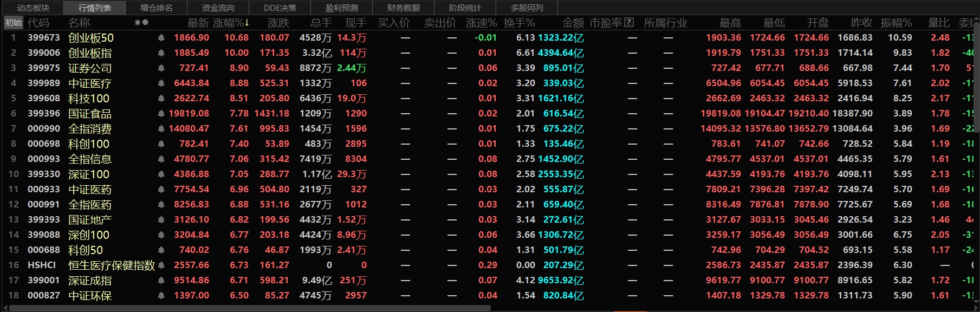Toggle the 初始 reset button in header
Image resolution: width=980 pixels, height=312 pixels.
(x=13, y=23)
